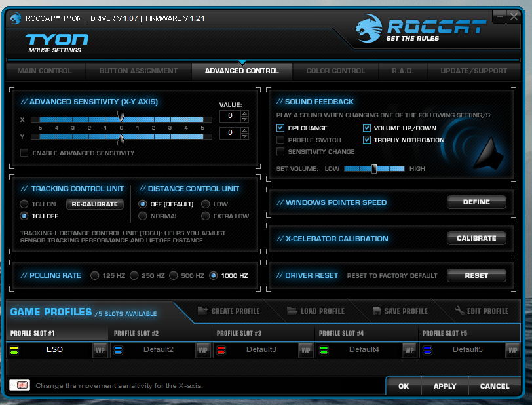This screenshot has height=405, width=532.
Task: Click the red color icon for Default3 profile
Action: (x=221, y=350)
